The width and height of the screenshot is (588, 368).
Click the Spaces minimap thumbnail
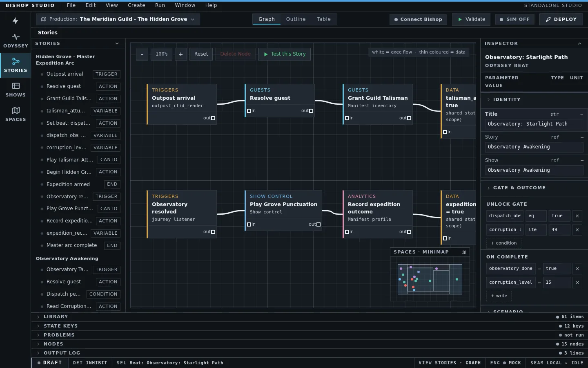coord(430,279)
